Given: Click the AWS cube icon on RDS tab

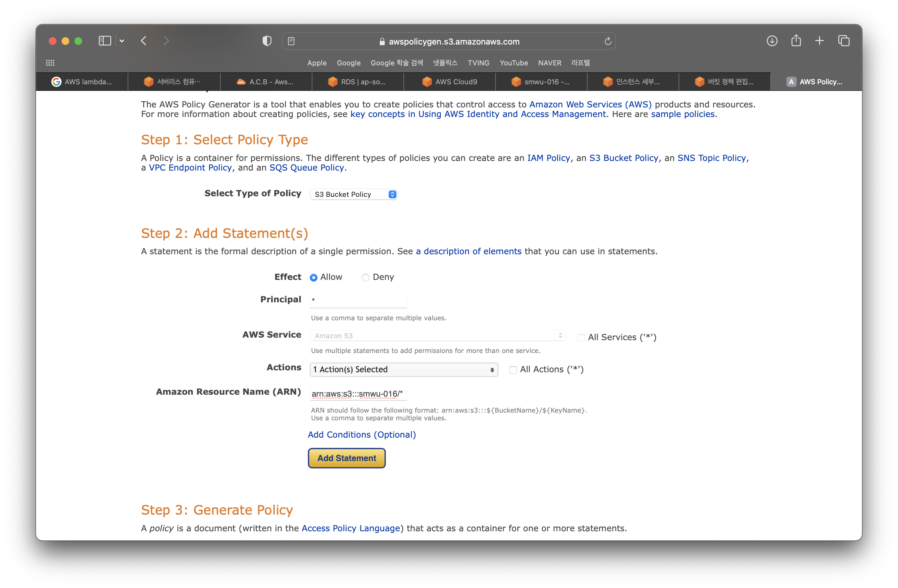Looking at the screenshot, I should coord(332,82).
